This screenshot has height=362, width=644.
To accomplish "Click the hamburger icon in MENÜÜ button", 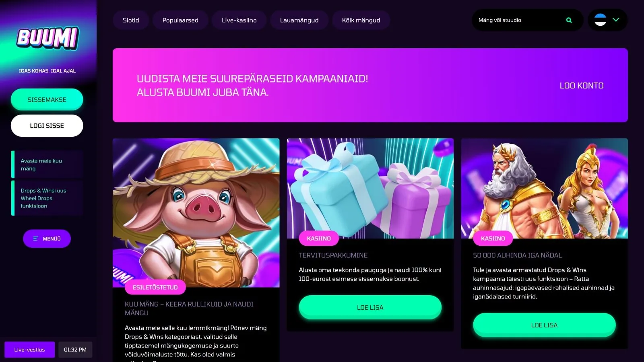I will click(x=35, y=239).
